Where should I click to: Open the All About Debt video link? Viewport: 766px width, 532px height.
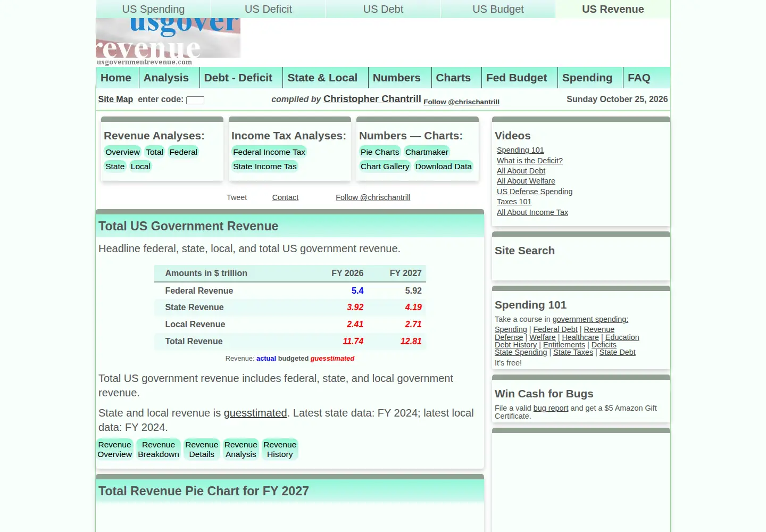tap(521, 171)
